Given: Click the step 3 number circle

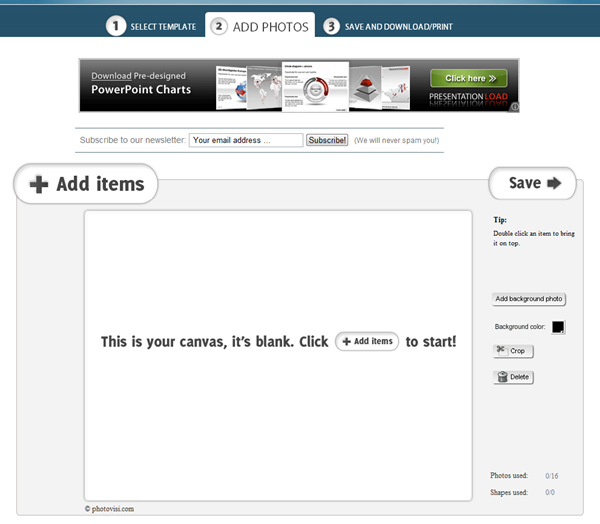Looking at the screenshot, I should [x=331, y=26].
